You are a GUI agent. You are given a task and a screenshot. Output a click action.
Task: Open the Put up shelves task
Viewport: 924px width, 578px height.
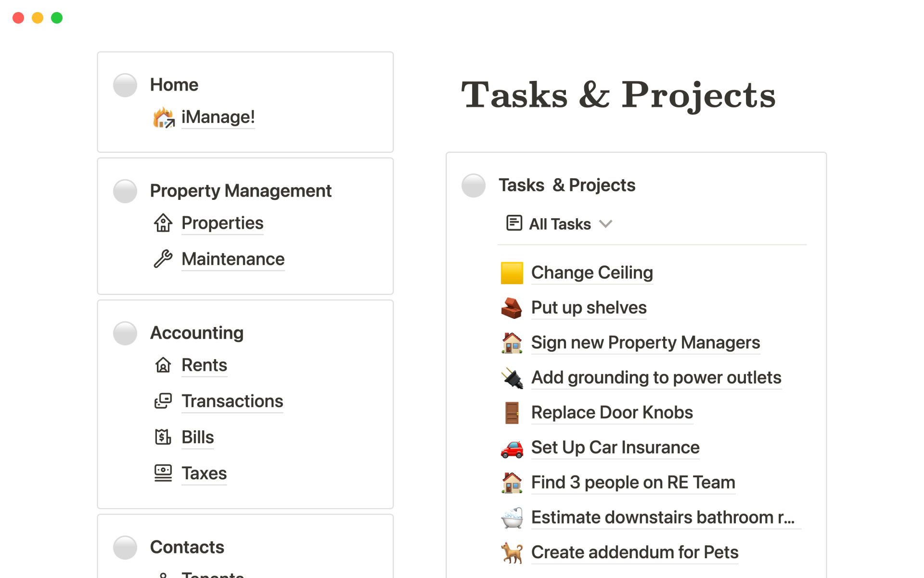(x=589, y=308)
